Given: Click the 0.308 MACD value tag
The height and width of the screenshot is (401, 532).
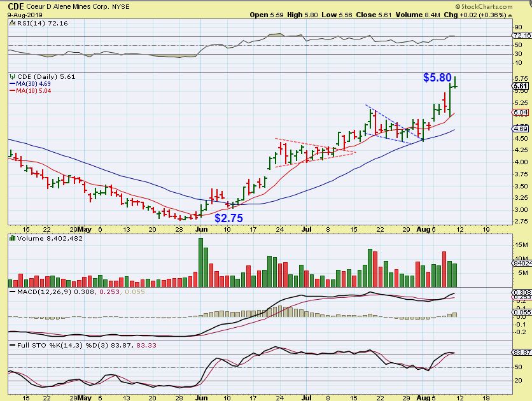Looking at the screenshot, I should tap(522, 292).
